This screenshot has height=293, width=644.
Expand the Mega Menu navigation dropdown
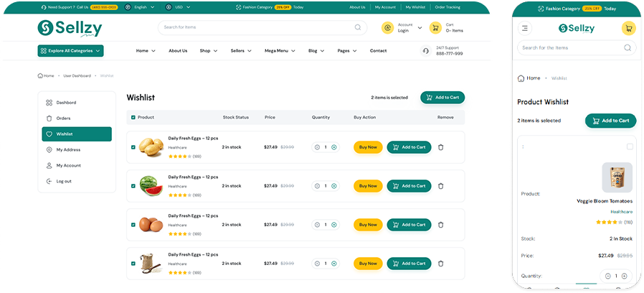pyautogui.click(x=280, y=51)
